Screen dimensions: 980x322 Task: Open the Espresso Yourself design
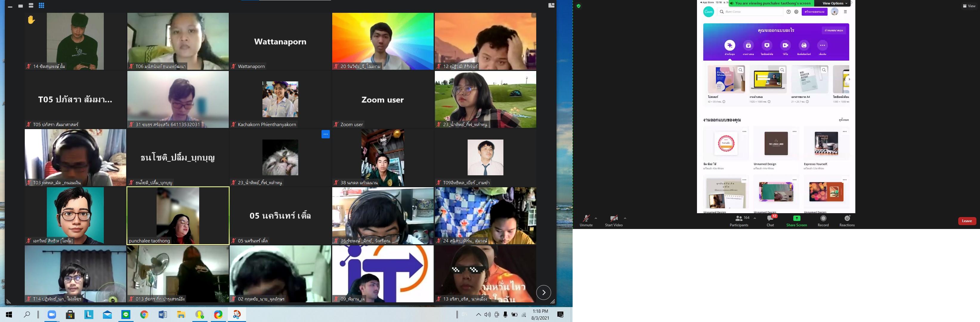(x=826, y=143)
